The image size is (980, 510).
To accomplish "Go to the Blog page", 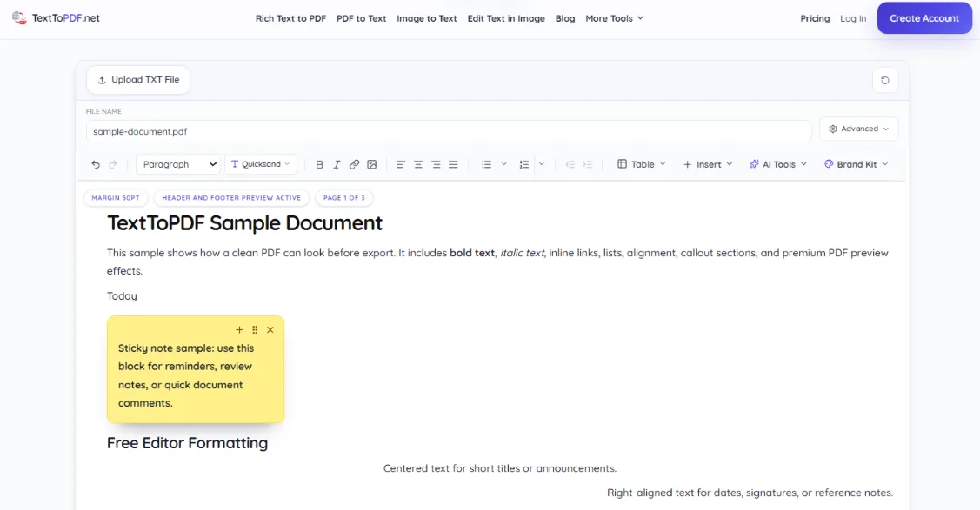I will (565, 18).
